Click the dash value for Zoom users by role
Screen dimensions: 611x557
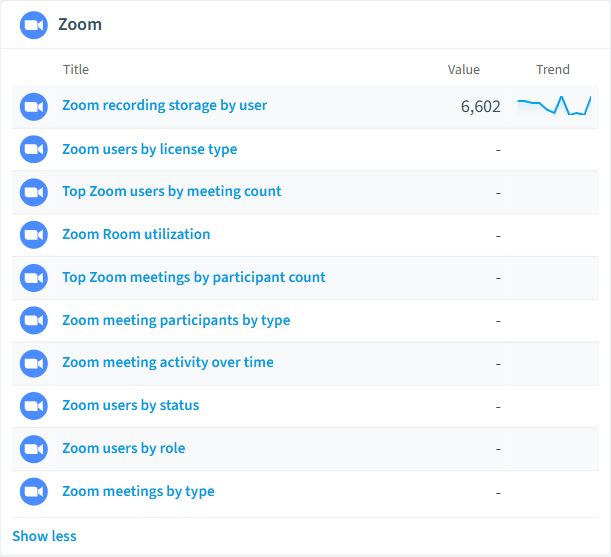498,449
